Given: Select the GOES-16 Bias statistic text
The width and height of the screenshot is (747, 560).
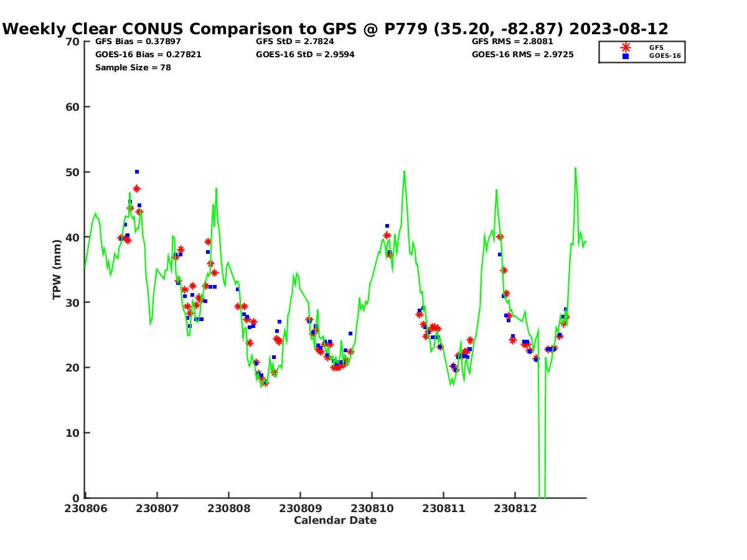Looking at the screenshot, I should [148, 55].
